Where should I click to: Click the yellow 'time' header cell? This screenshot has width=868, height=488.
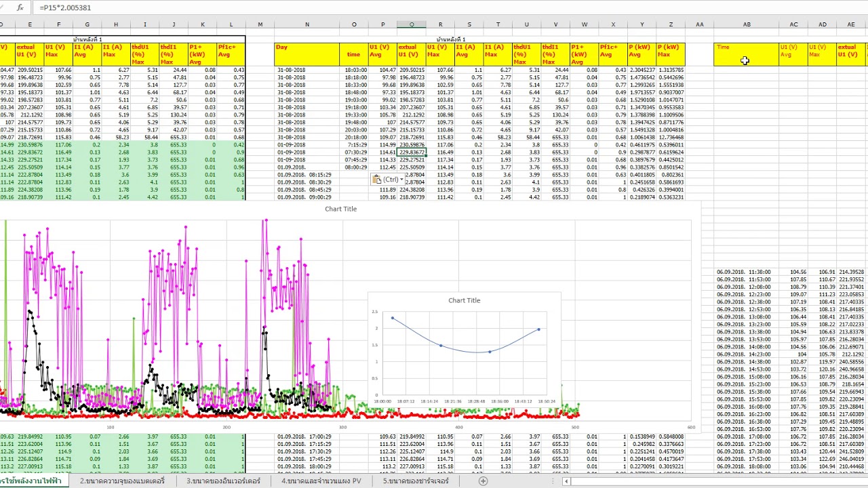(x=353, y=54)
